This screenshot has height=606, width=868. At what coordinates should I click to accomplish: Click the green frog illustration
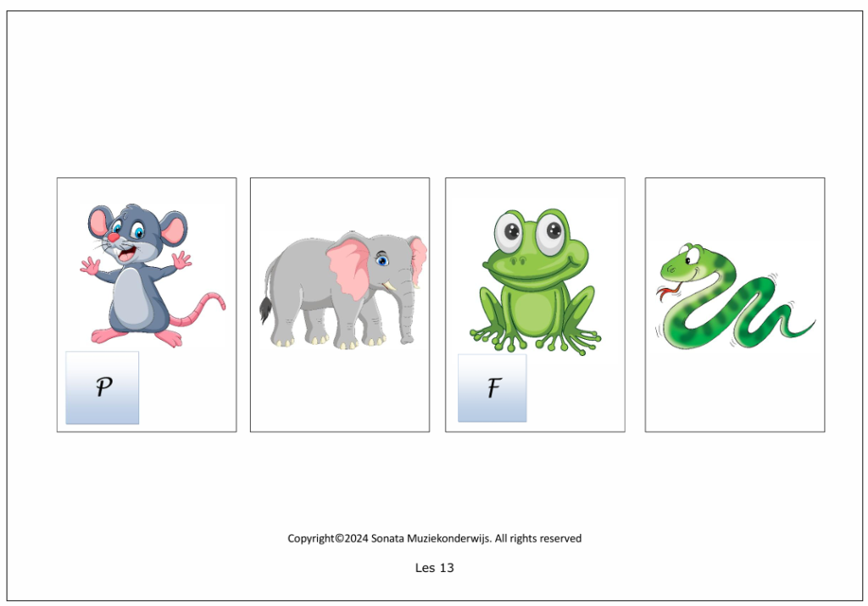tap(535, 282)
